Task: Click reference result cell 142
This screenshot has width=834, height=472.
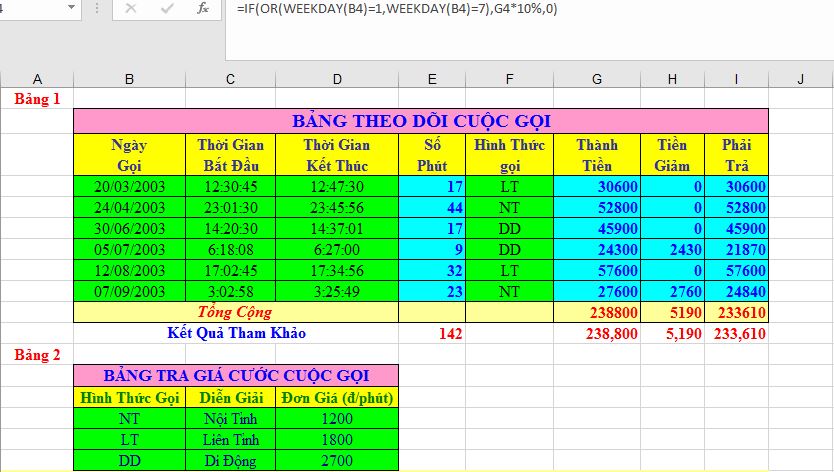Action: pos(432,334)
